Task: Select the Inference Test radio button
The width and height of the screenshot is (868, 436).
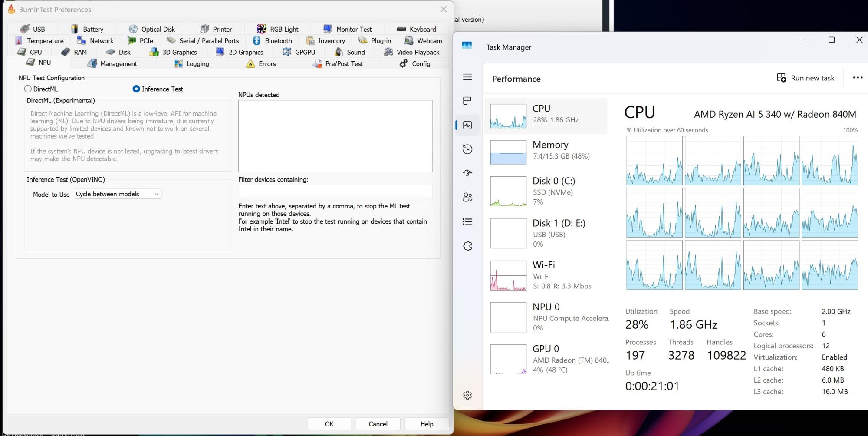Action: [x=136, y=89]
